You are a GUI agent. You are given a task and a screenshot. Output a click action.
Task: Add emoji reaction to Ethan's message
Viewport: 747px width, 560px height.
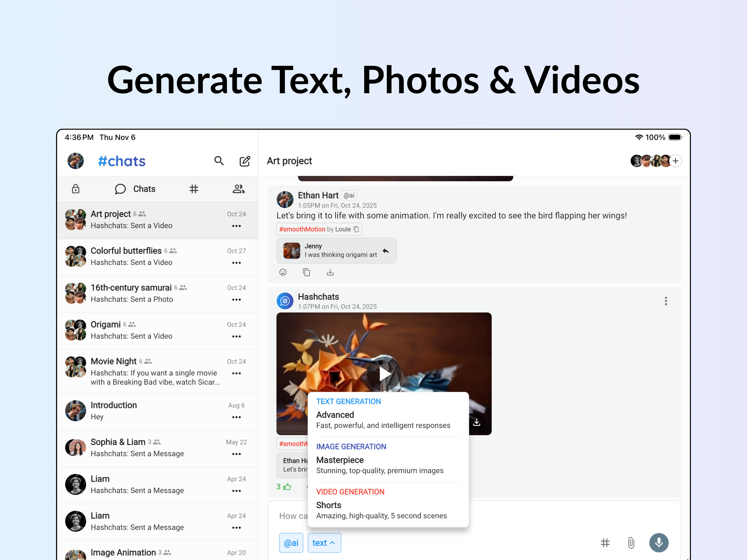coord(283,272)
